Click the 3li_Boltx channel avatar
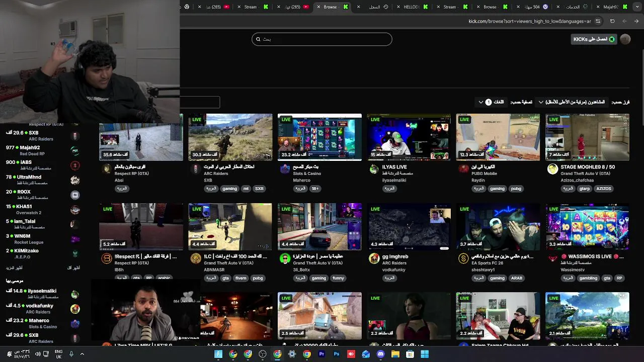 click(285, 258)
